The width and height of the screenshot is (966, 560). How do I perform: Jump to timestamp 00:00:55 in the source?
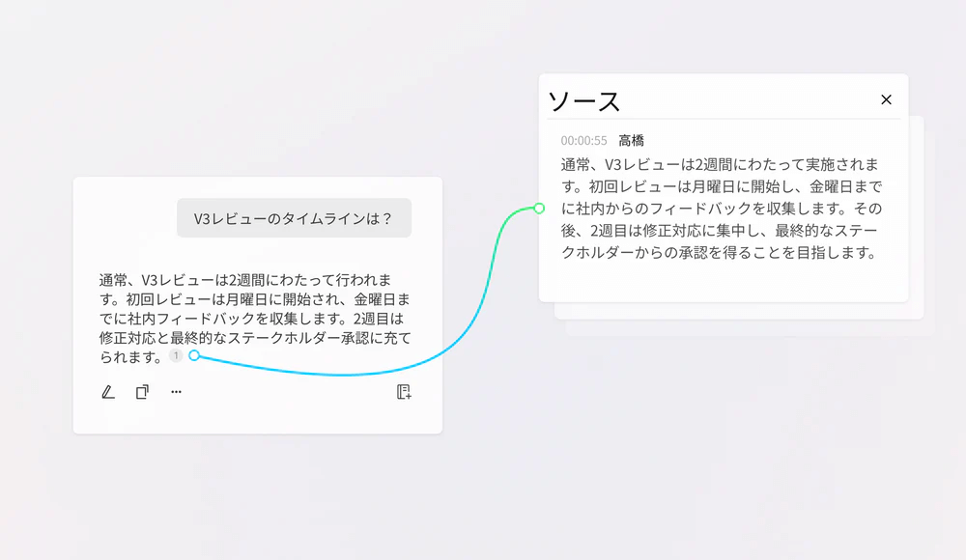(583, 141)
